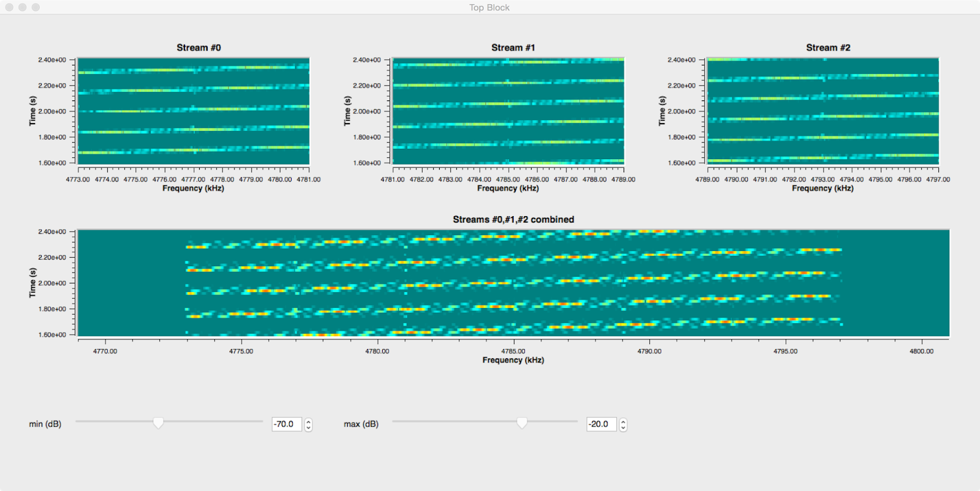This screenshot has height=491, width=980.
Task: Click the Frequency (kHz) label under Stream #2
Action: pyautogui.click(x=823, y=189)
